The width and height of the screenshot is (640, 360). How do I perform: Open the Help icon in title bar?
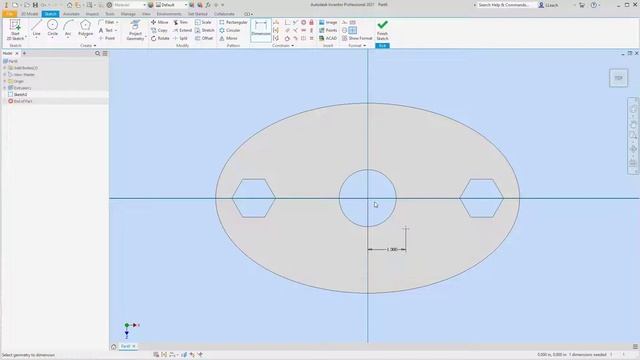pos(594,5)
